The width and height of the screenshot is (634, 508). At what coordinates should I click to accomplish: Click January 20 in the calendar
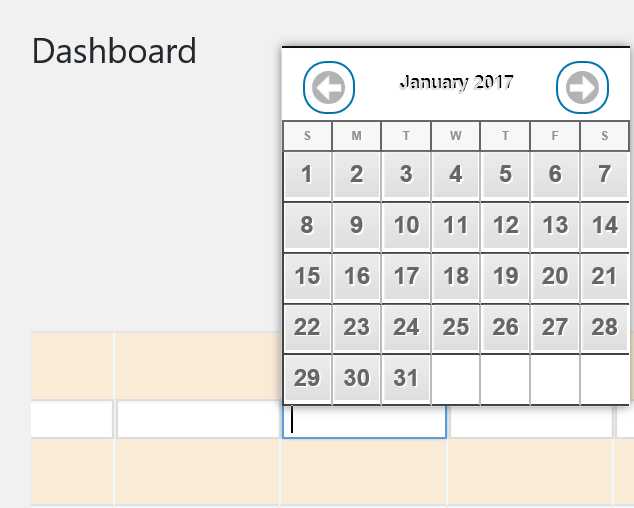click(x=555, y=277)
